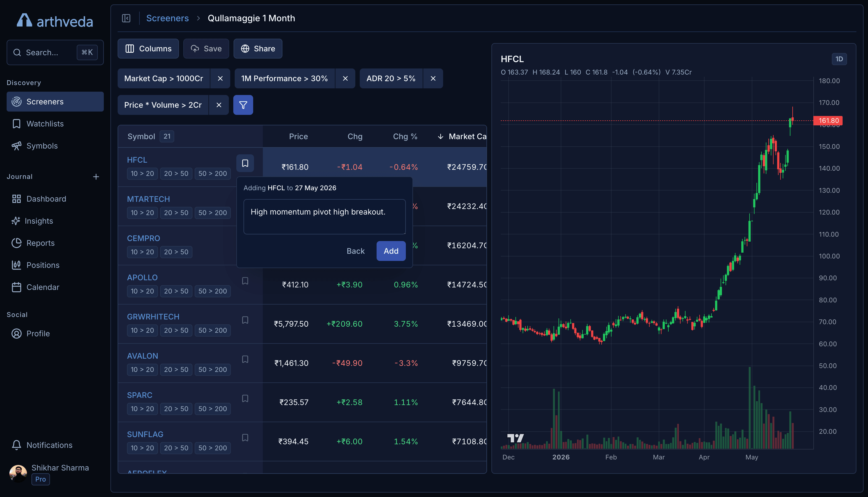Open the CEMPRO symbol link
Viewport: 868px width, 497px height.
[x=143, y=238]
